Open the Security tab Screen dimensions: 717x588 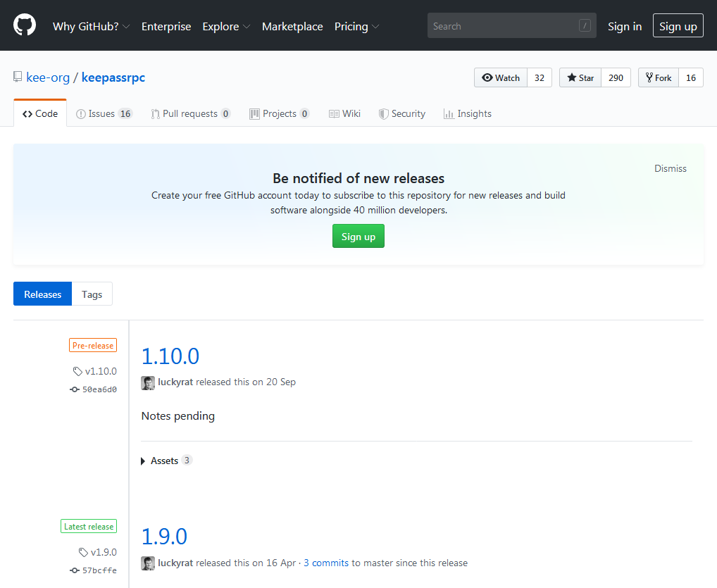click(x=402, y=113)
